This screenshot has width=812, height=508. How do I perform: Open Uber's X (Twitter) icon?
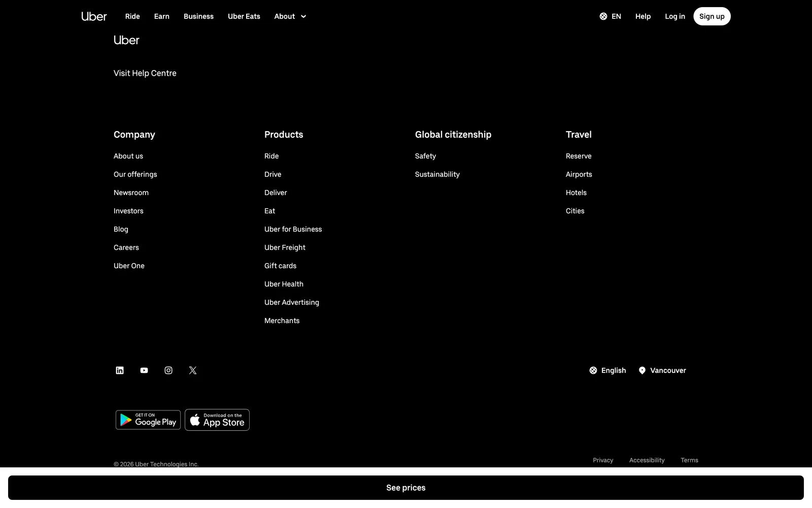click(193, 370)
